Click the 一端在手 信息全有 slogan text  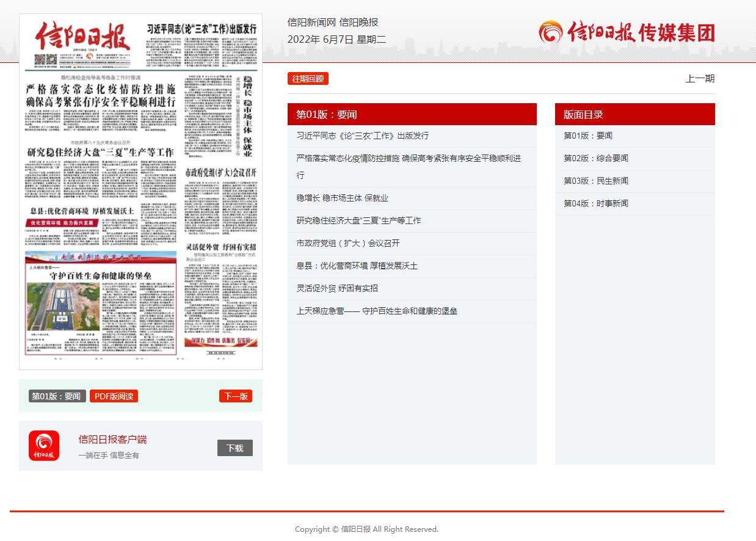click(x=109, y=456)
